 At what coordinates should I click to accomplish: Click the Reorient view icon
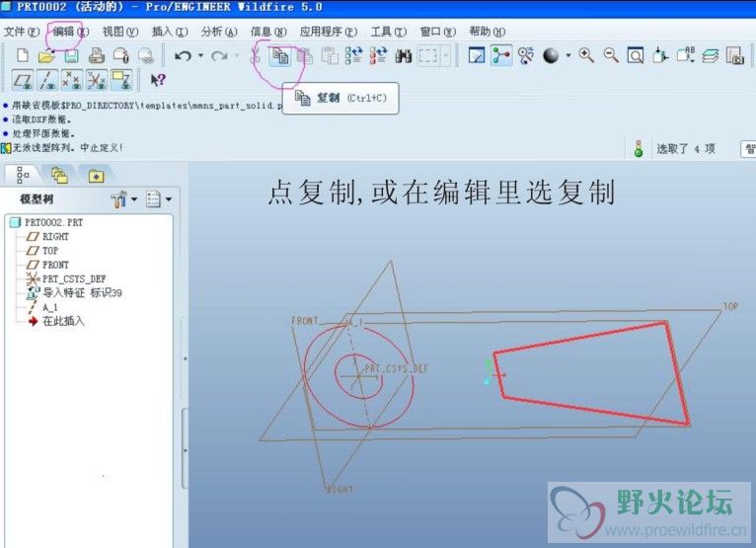(660, 56)
